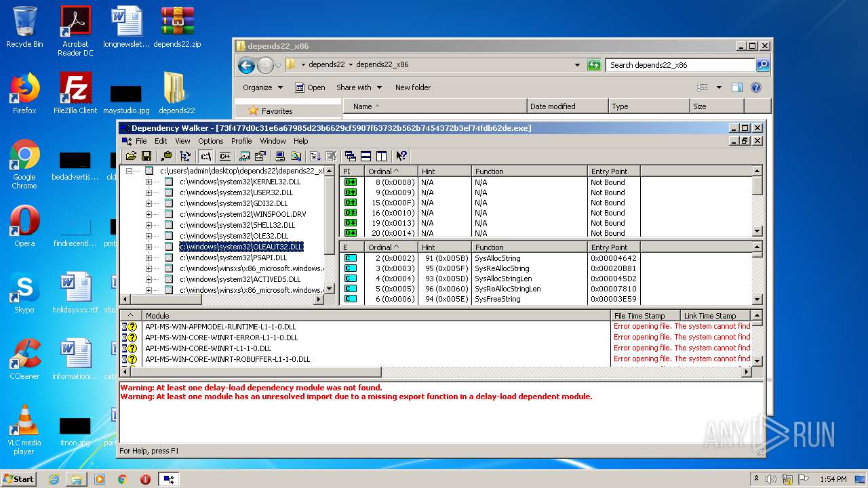Open the Edit menu

point(161,141)
